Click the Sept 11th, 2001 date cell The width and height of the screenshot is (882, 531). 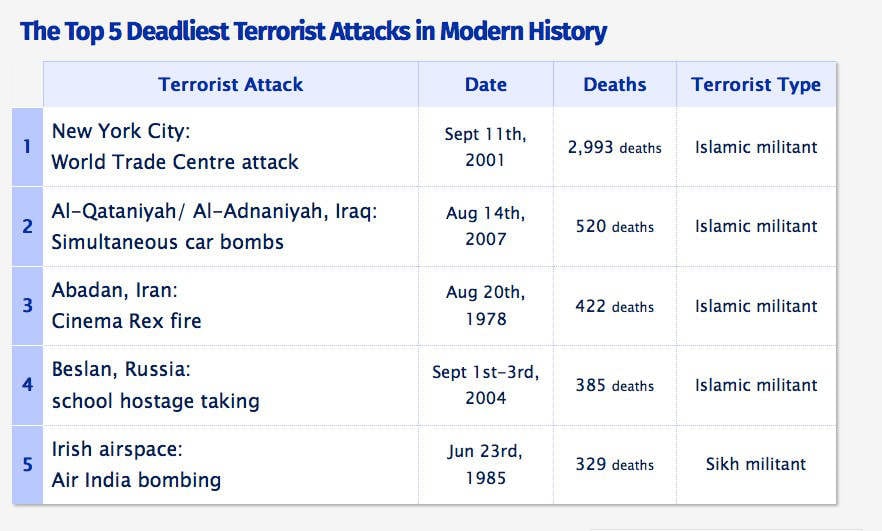click(485, 147)
